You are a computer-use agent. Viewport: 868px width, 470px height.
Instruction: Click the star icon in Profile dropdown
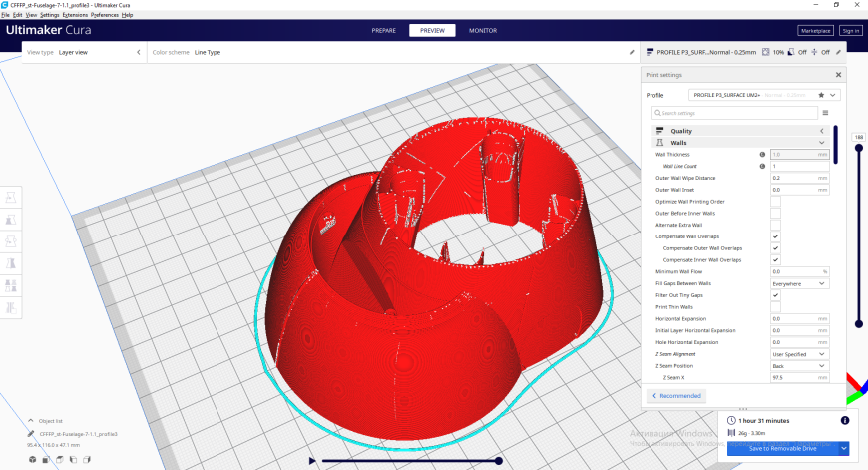[821, 95]
